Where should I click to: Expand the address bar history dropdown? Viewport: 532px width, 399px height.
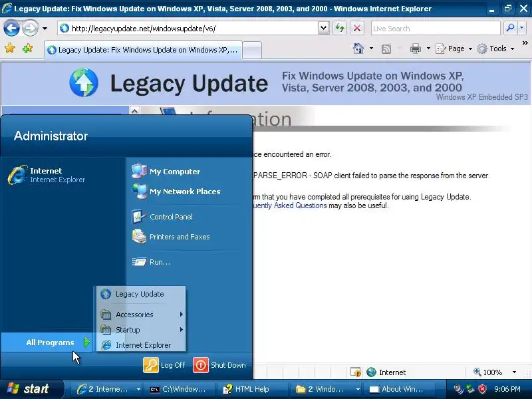(324, 29)
